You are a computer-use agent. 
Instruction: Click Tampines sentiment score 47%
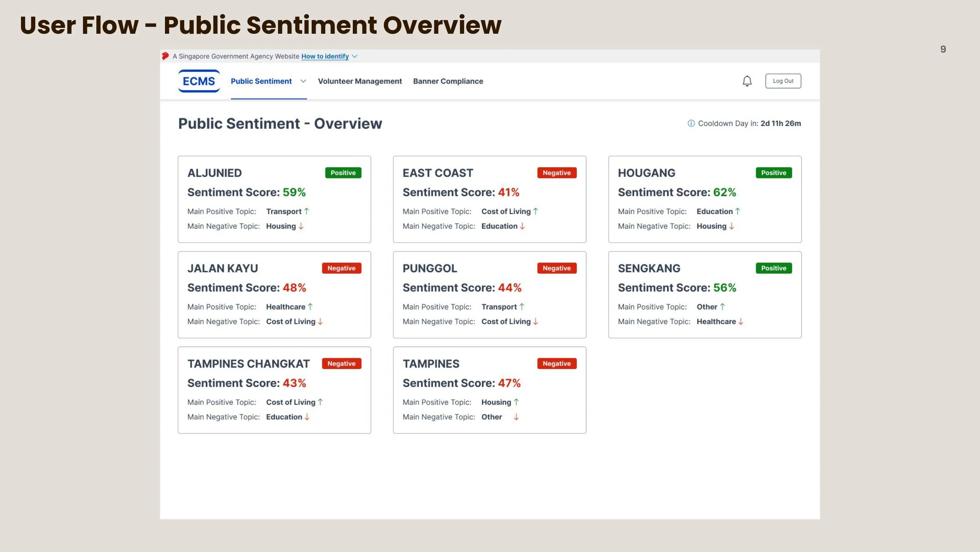pos(509,383)
